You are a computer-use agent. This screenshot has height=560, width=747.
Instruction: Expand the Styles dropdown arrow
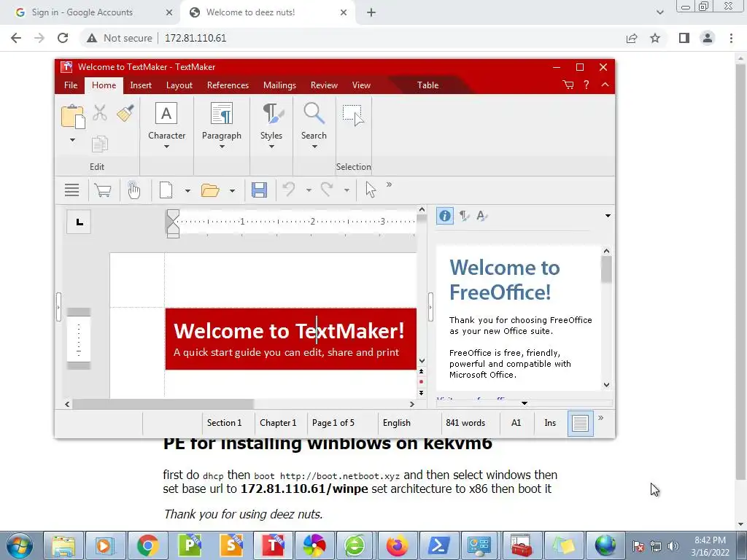pos(271,147)
